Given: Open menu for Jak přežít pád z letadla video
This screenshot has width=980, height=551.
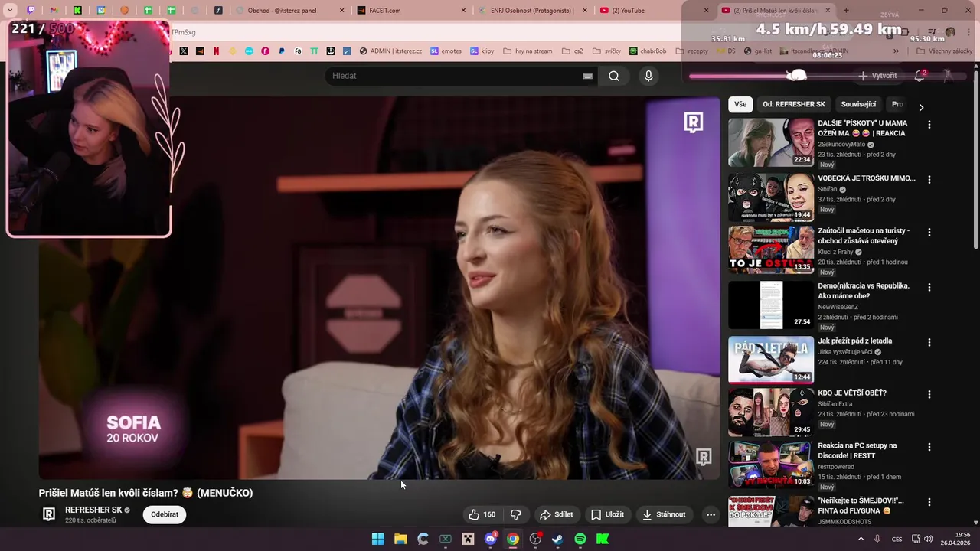Looking at the screenshot, I should (x=929, y=342).
